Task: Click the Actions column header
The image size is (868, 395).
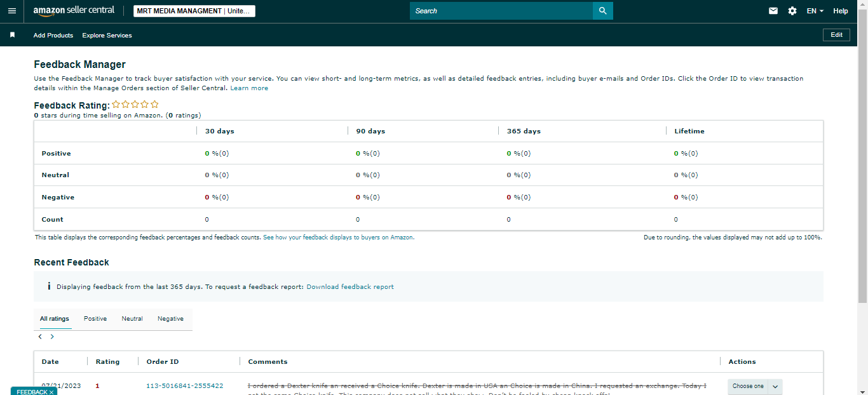Action: (x=742, y=361)
